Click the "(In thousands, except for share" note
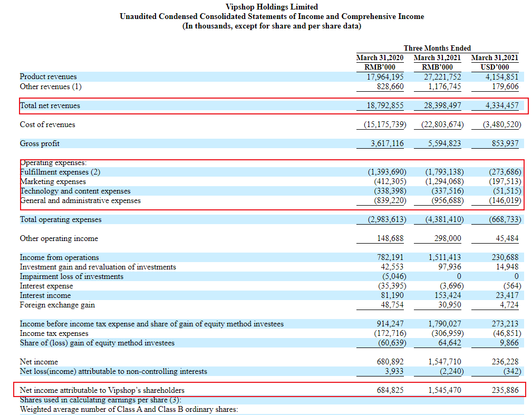Screen dimensions: 532x415 (x=272, y=26)
